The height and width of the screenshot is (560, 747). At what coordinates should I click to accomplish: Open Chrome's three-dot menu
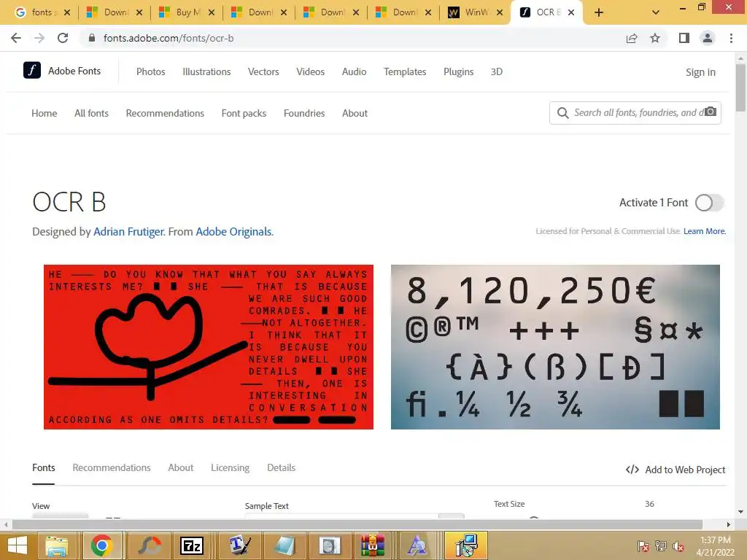pyautogui.click(x=731, y=38)
